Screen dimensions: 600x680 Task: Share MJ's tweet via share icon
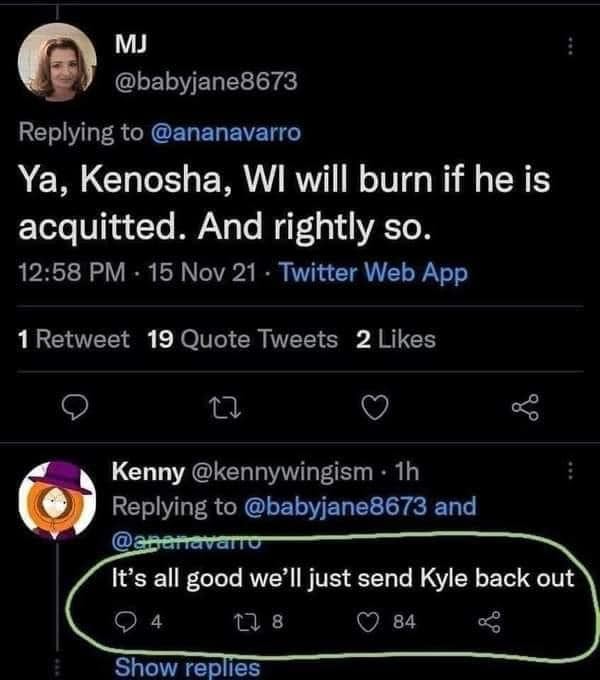coord(523,406)
